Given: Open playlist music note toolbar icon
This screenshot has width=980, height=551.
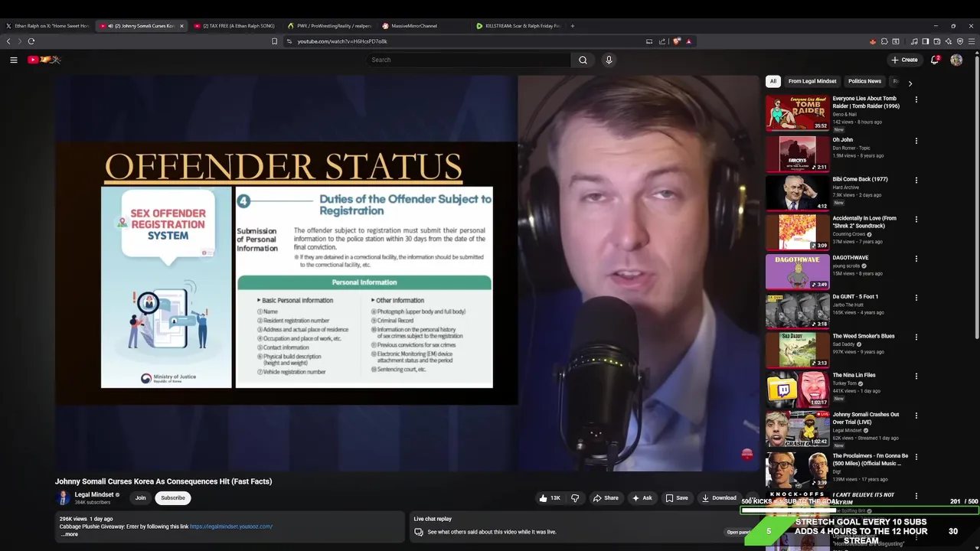Looking at the screenshot, I should coord(914,41).
